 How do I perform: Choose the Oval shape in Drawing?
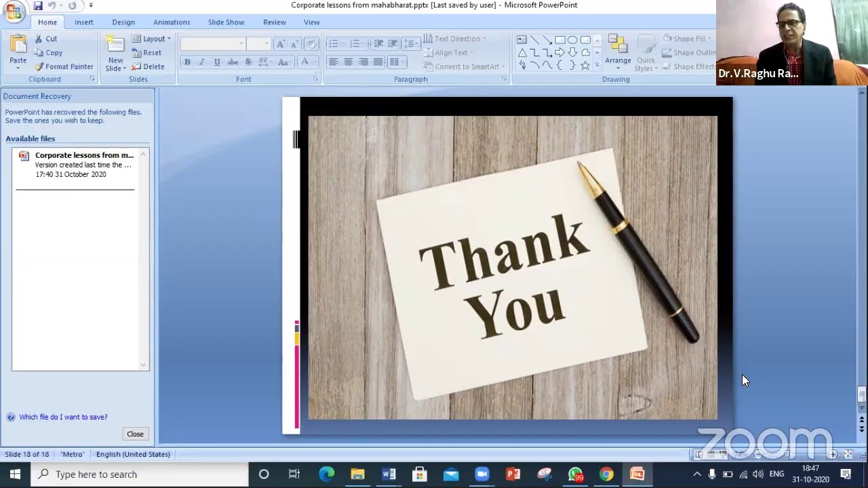pyautogui.click(x=572, y=39)
